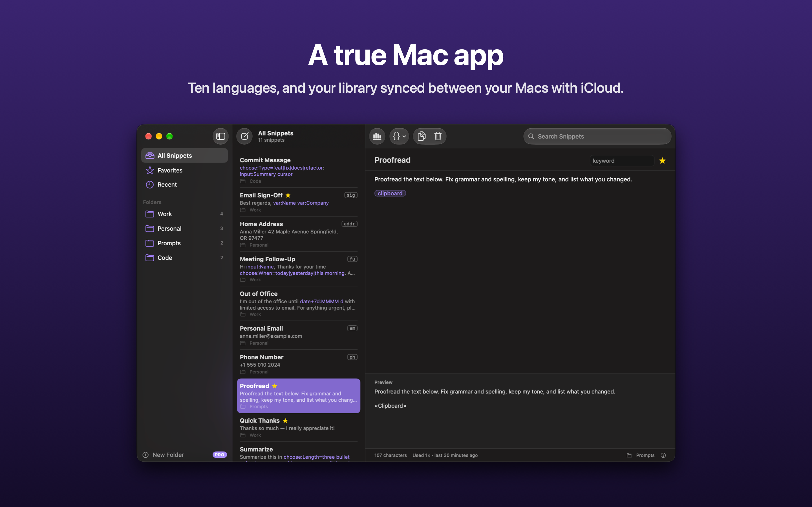Image resolution: width=812 pixels, height=507 pixels.
Task: Duplicate the snippet with copy icon
Action: tap(422, 136)
